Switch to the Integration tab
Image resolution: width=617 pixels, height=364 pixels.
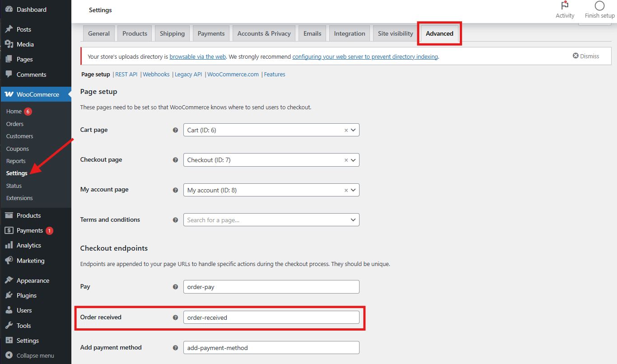tap(350, 33)
